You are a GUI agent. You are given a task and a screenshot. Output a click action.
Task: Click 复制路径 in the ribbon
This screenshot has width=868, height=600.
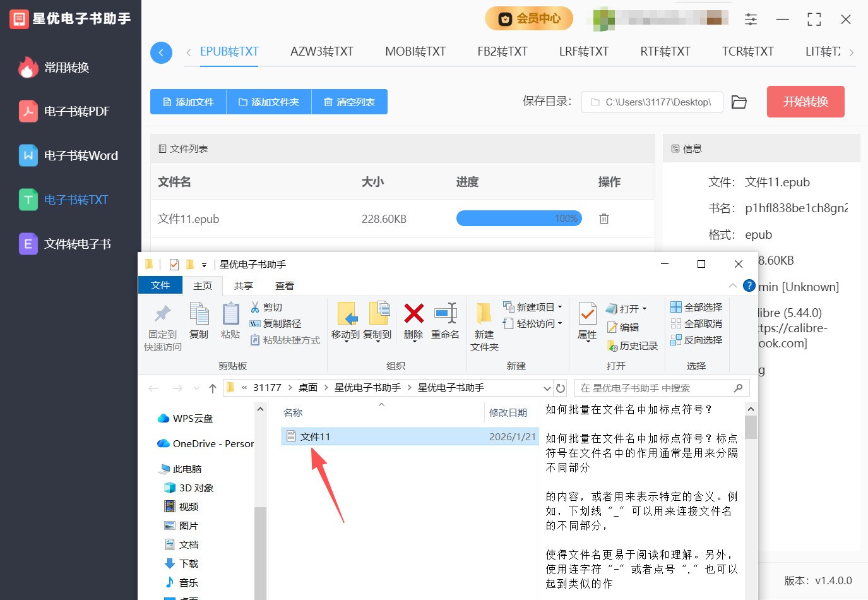tap(275, 324)
